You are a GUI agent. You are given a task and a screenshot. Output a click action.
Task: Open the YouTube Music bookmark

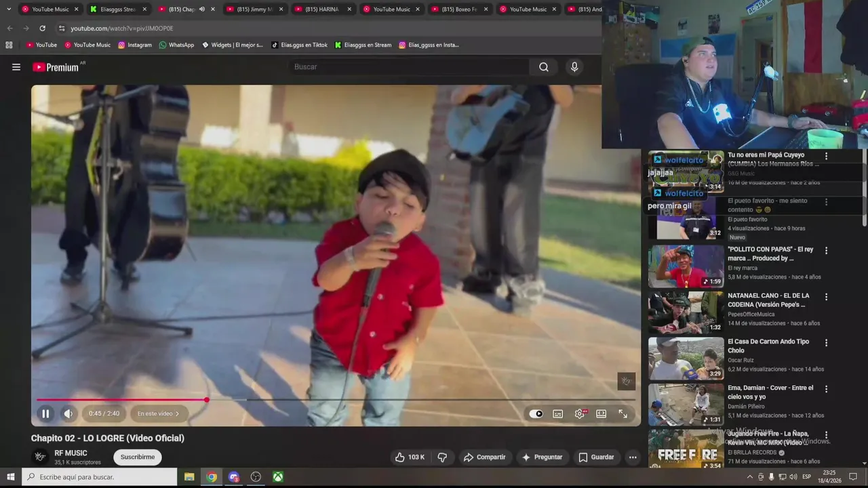(x=87, y=45)
